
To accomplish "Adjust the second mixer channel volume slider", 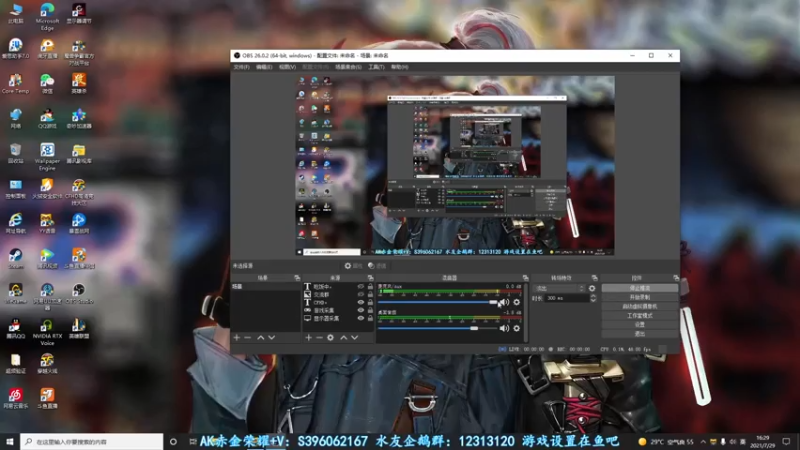I will coord(438,329).
